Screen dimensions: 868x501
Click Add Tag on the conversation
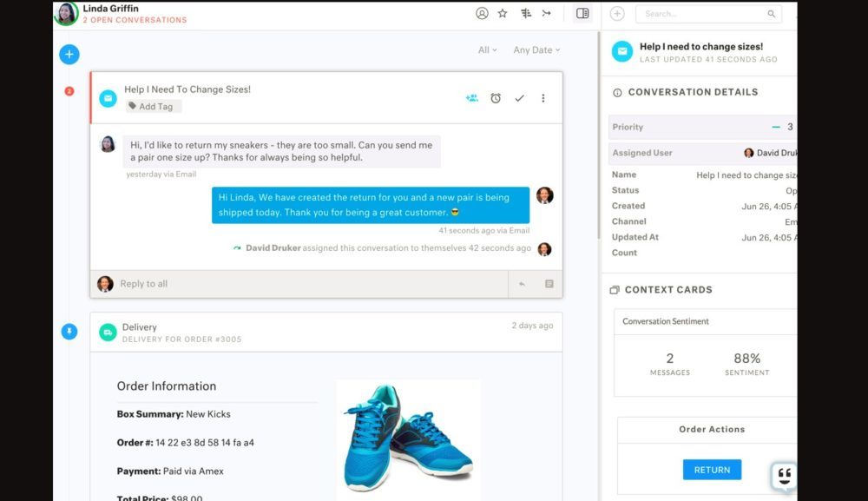coord(153,107)
